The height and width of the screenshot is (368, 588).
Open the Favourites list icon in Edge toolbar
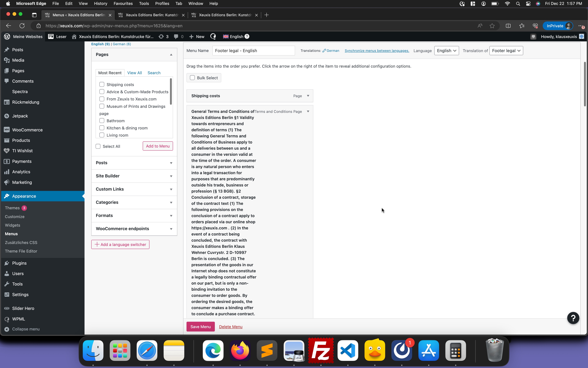pyautogui.click(x=522, y=26)
